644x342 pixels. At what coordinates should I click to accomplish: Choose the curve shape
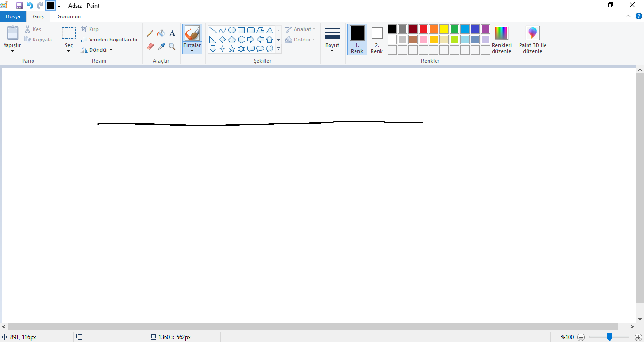pos(223,30)
